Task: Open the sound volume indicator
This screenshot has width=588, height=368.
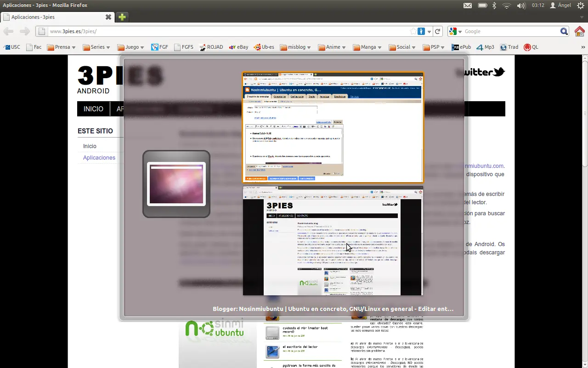Action: click(x=521, y=6)
